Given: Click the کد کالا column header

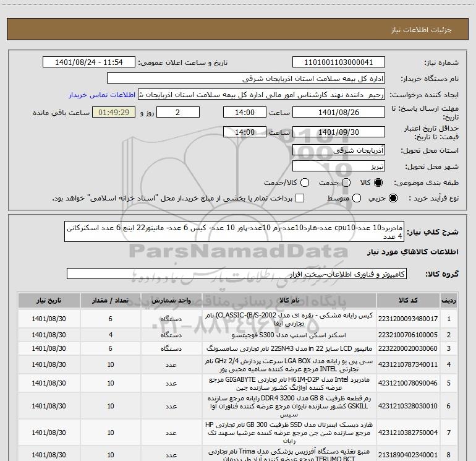Looking at the screenshot, I should click(408, 301).
